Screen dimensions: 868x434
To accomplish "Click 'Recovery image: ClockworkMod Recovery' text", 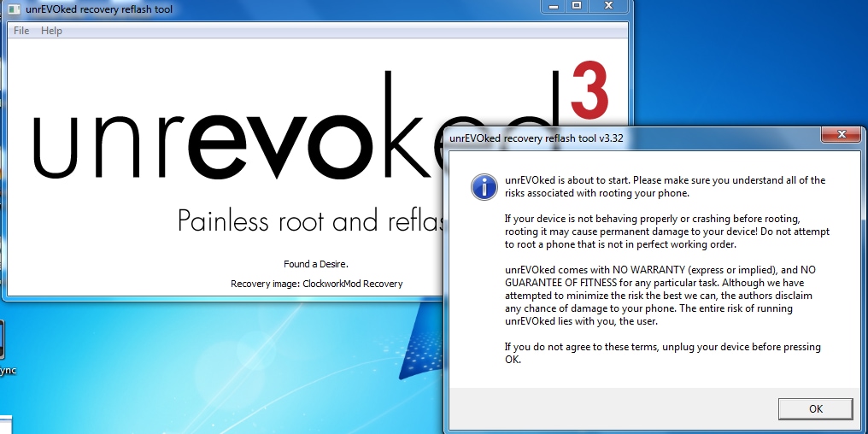I will pyautogui.click(x=317, y=284).
